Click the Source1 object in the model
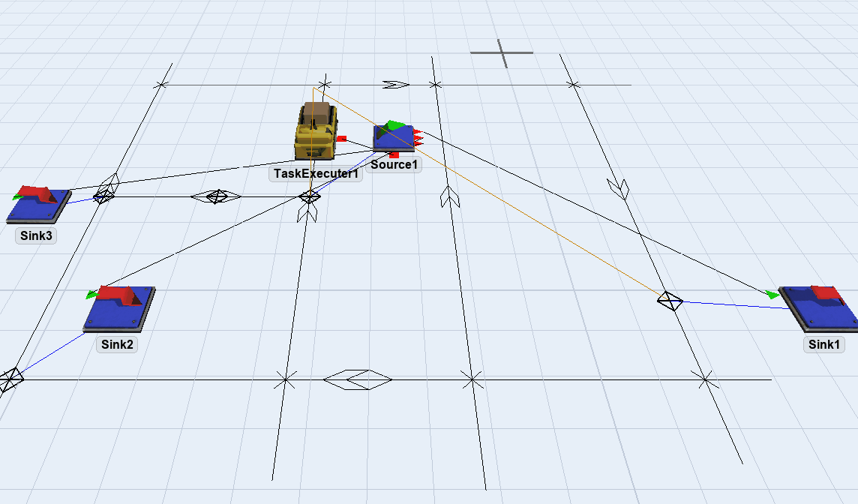This screenshot has height=504, width=858. click(x=392, y=139)
